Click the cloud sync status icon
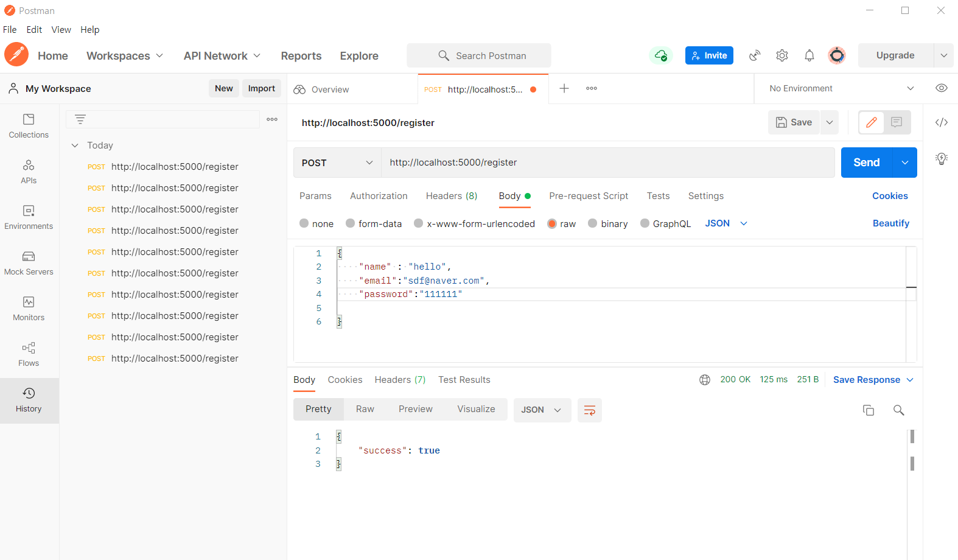Viewport: 958px width, 560px height. (x=661, y=55)
